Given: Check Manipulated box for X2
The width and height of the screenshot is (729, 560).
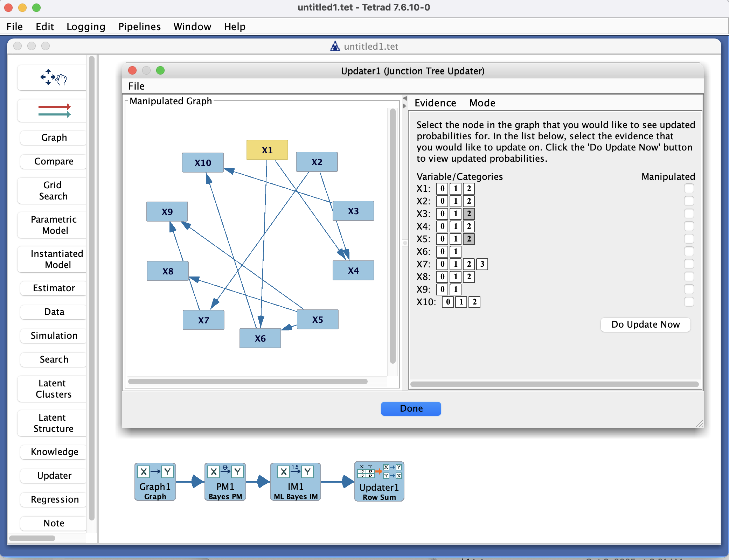Looking at the screenshot, I should click(x=689, y=201).
